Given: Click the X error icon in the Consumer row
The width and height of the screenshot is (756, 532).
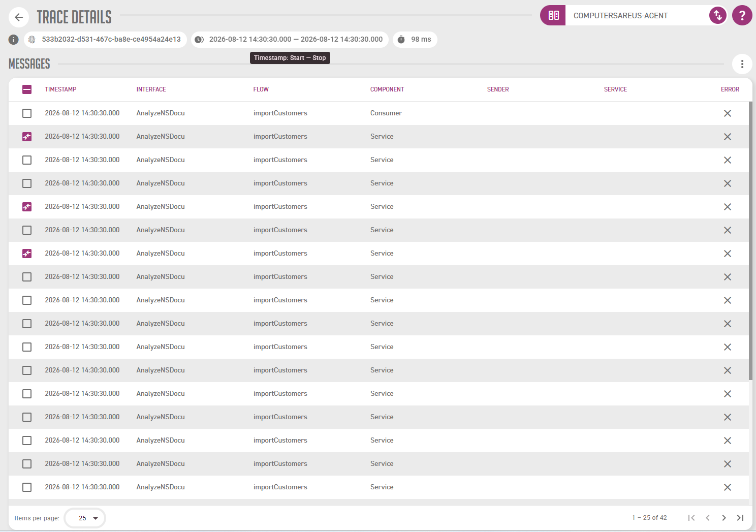Looking at the screenshot, I should [x=728, y=113].
